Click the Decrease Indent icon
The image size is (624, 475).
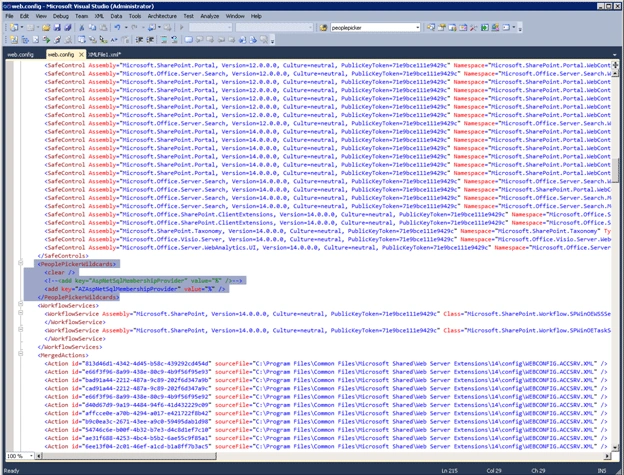pos(139,39)
